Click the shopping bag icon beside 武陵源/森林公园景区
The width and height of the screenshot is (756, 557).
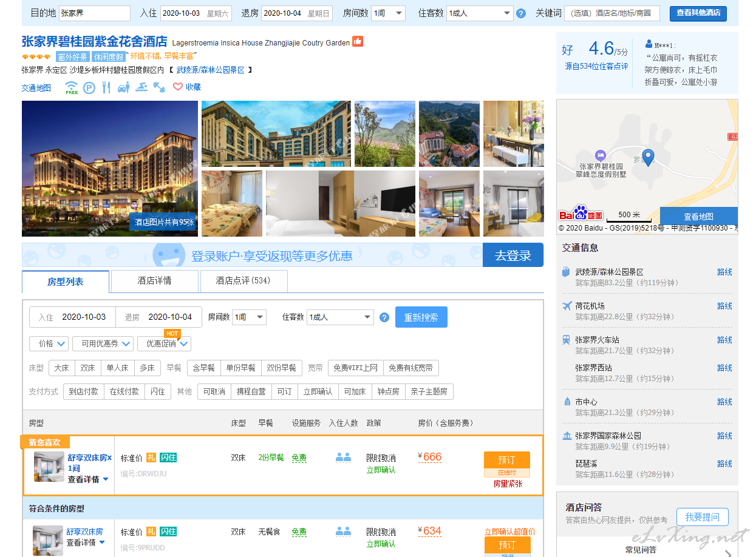(566, 272)
